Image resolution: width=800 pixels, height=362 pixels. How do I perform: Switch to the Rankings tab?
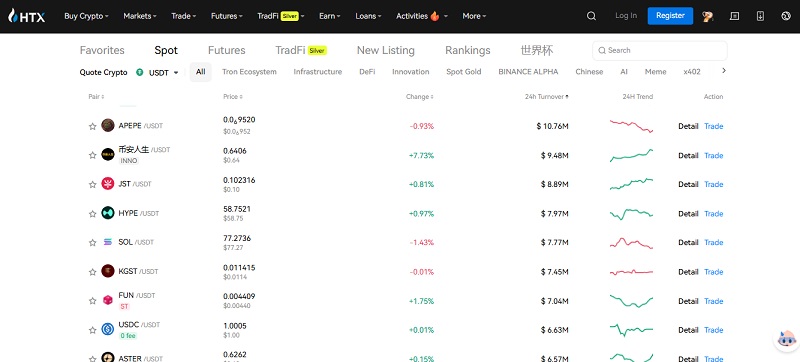click(468, 50)
